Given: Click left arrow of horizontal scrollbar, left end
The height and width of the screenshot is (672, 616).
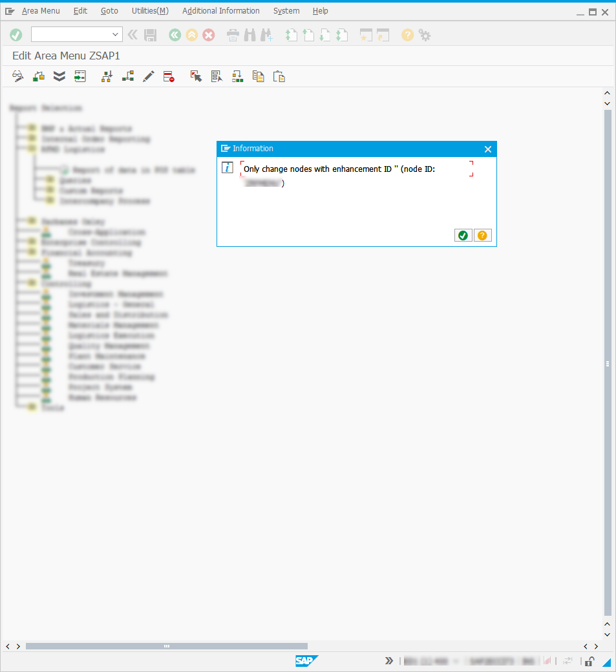Looking at the screenshot, I should pos(8,646).
